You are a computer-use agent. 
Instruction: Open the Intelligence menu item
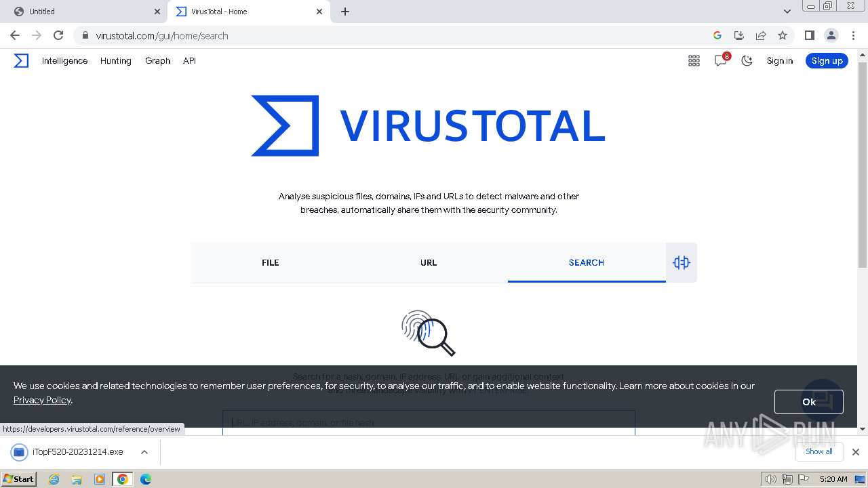[64, 61]
